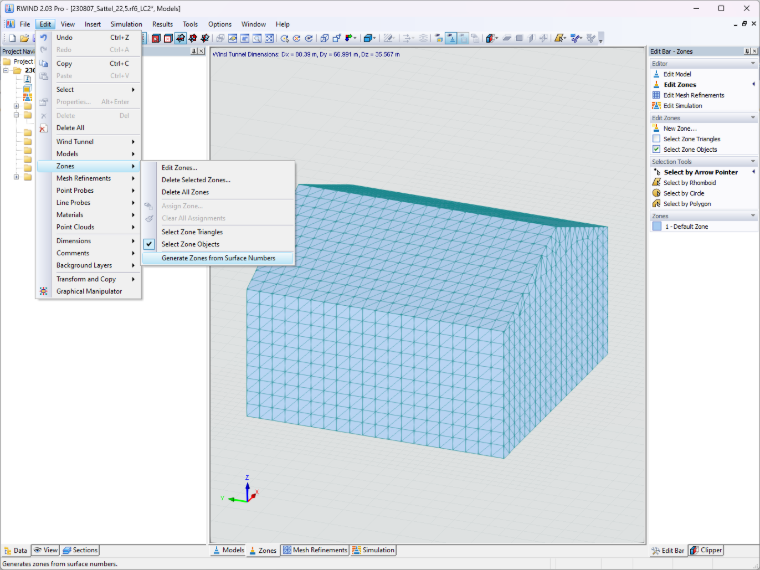760x570 pixels.
Task: Collapse the Zones list section header
Action: (x=753, y=216)
